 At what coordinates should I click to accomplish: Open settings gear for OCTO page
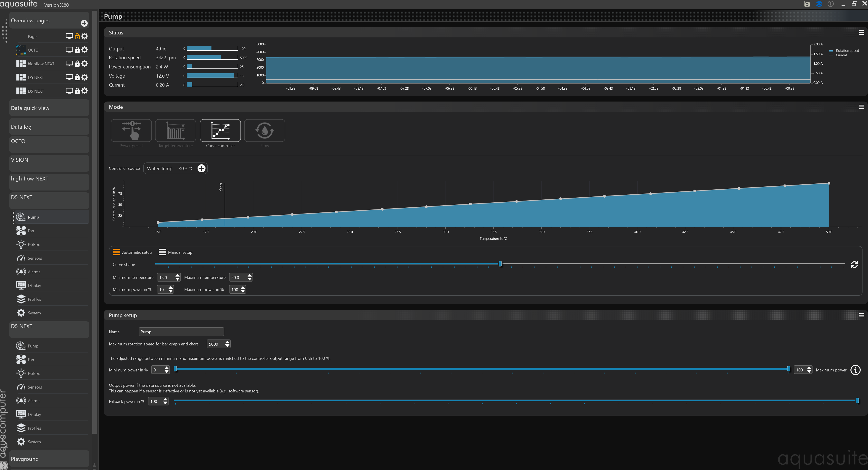(84, 50)
